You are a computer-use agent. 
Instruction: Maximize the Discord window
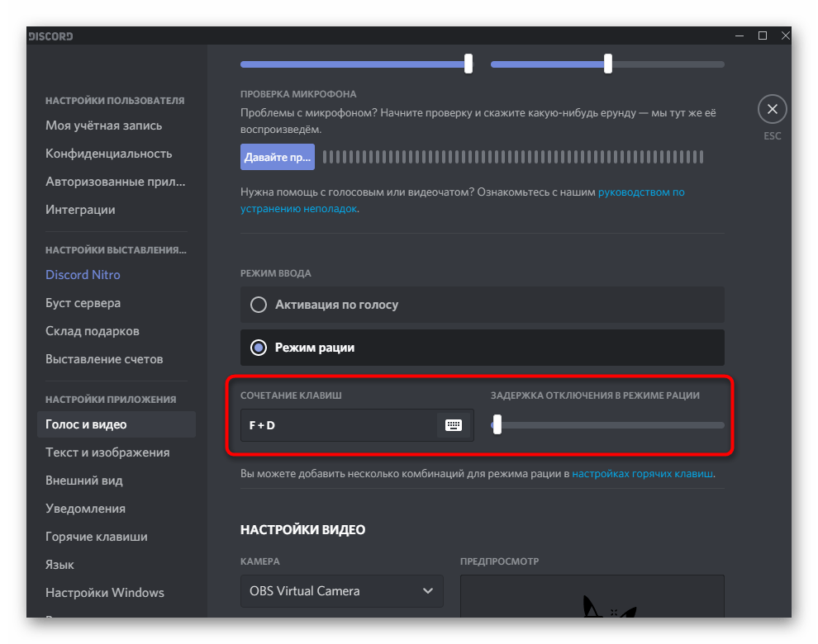pyautogui.click(x=762, y=36)
